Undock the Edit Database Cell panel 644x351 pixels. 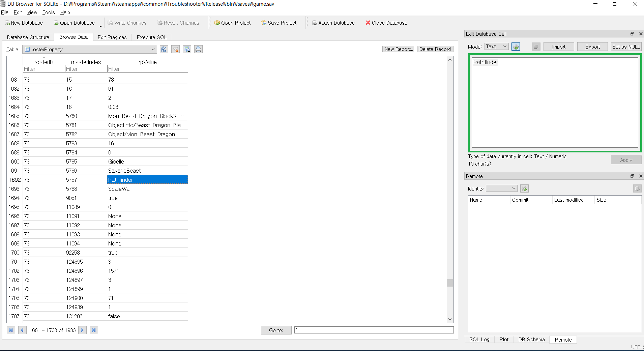point(632,34)
